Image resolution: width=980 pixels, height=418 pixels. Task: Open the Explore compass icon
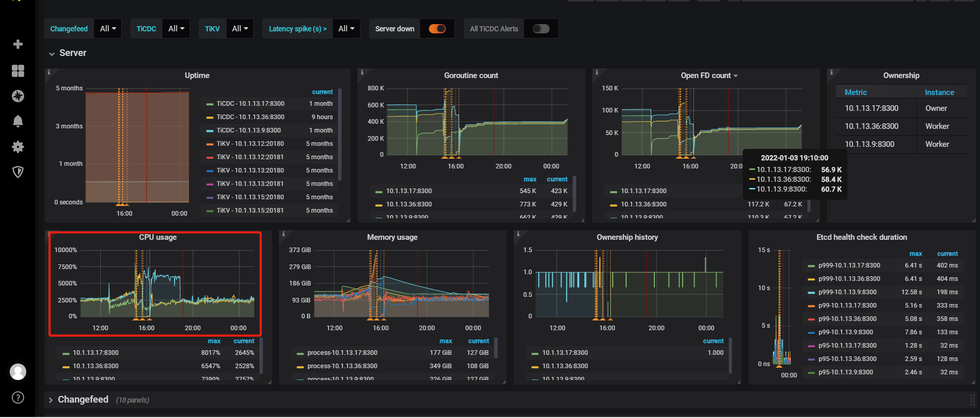(18, 96)
